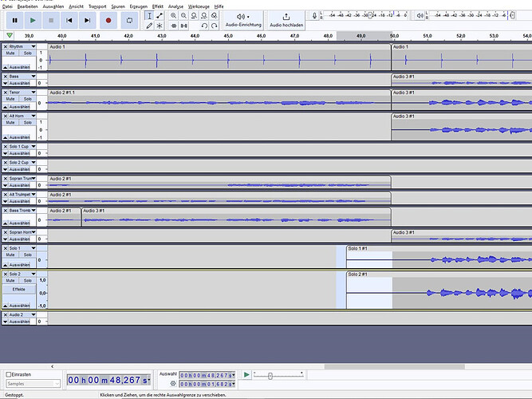This screenshot has width=532, height=399.
Task: Enable the Loop playback button
Action: (x=129, y=20)
